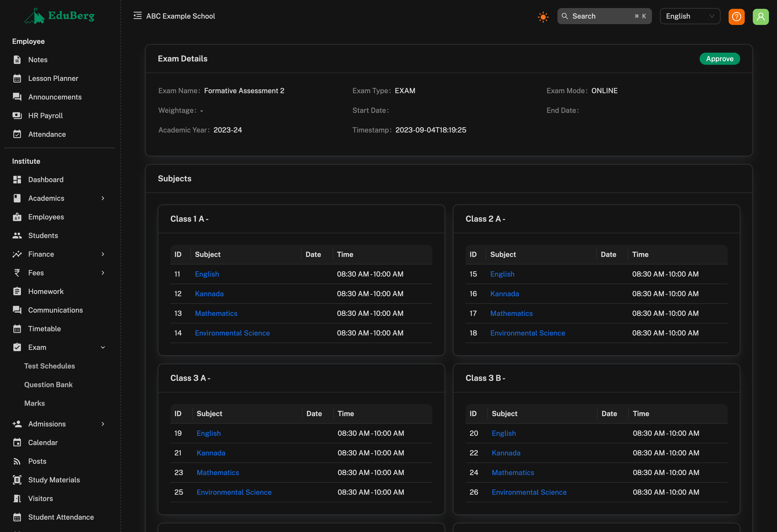Collapse the Exam submenu chevron
The width and height of the screenshot is (777, 532).
click(x=103, y=347)
